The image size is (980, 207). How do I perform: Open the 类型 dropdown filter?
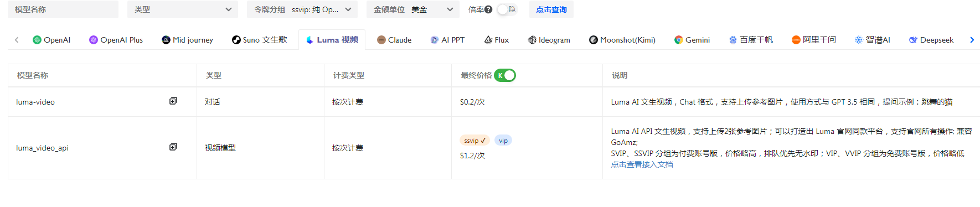[x=183, y=9]
